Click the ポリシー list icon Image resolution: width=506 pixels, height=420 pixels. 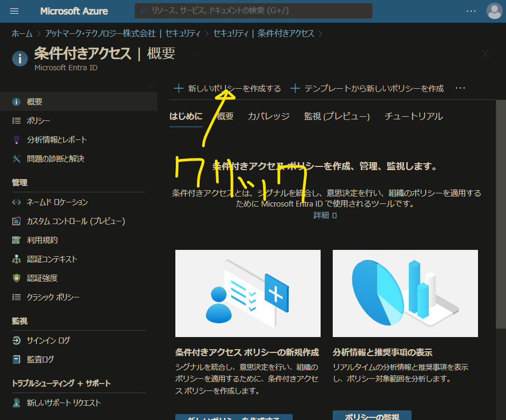[16, 121]
